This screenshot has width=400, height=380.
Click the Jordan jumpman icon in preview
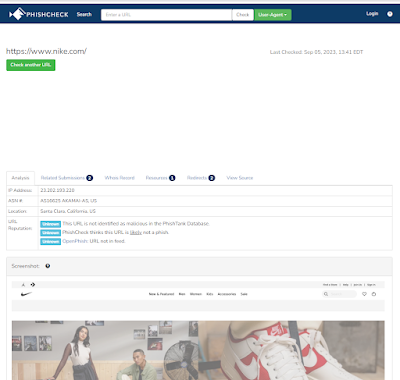23,285
